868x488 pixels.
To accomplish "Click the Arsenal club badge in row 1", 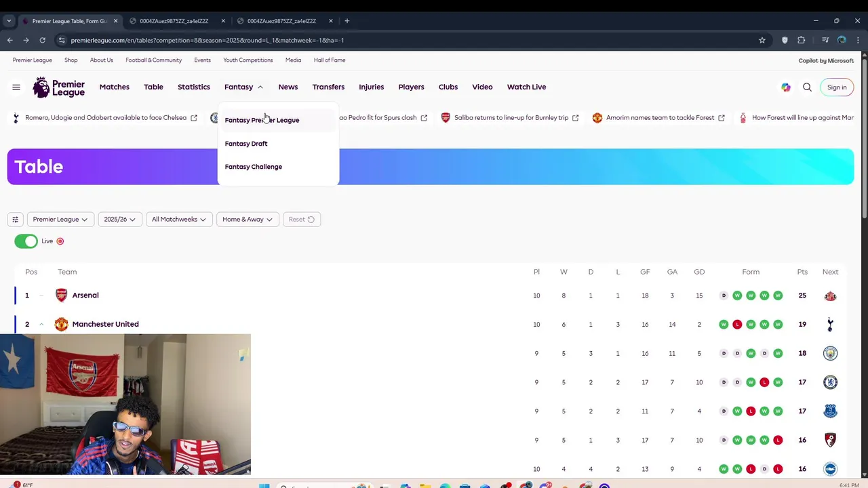I will coord(62,295).
